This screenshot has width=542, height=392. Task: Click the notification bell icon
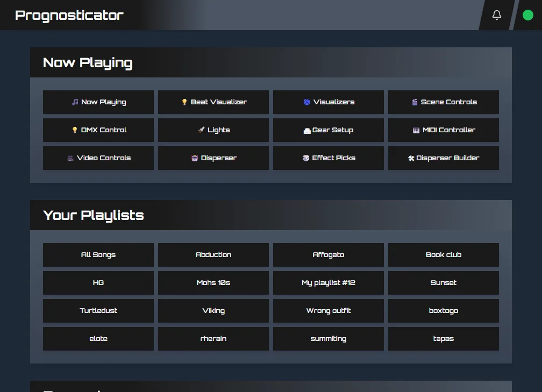497,15
